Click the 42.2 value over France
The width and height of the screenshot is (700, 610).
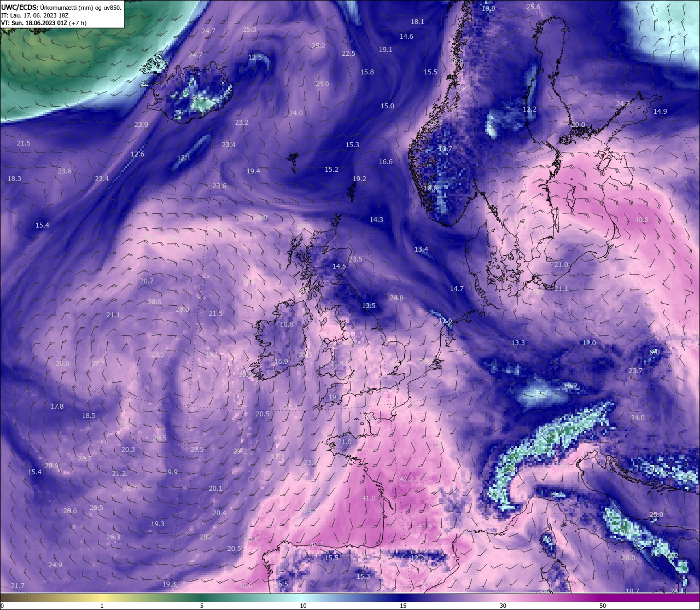point(406,479)
